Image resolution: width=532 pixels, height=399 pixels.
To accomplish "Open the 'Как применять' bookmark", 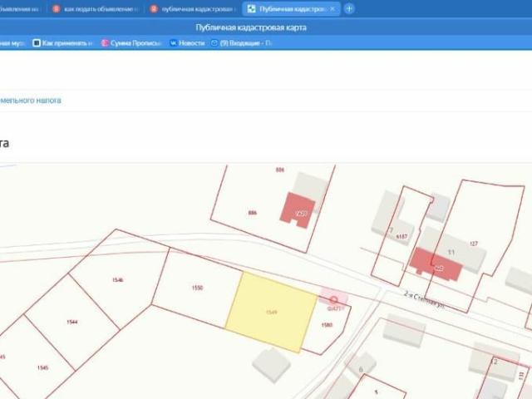I will 63,43.
